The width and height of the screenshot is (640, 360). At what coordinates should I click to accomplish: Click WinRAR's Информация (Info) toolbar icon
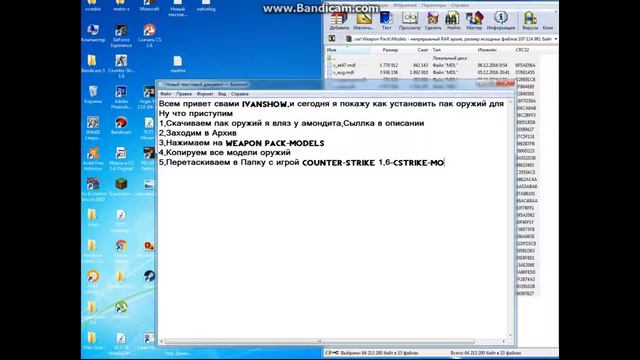500,21
